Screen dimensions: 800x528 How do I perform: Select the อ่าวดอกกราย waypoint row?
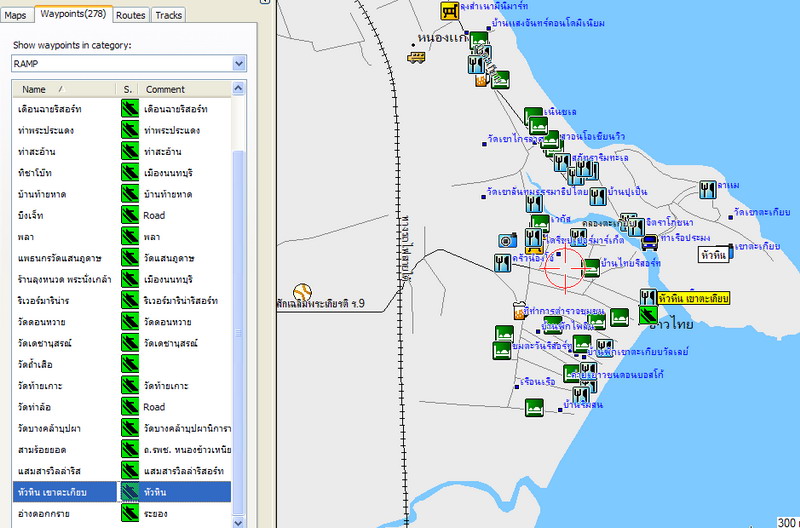[x=45, y=513]
